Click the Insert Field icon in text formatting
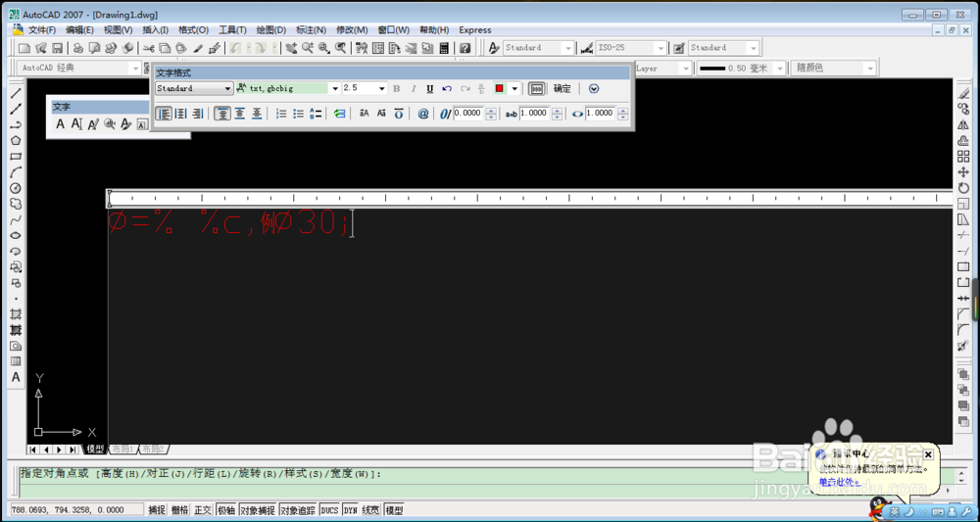 coord(339,114)
